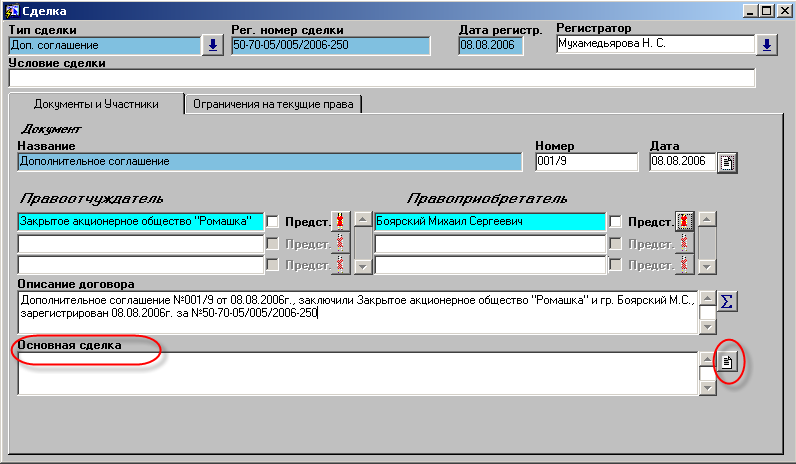Click inside the Основная сделка text area

pos(357,373)
